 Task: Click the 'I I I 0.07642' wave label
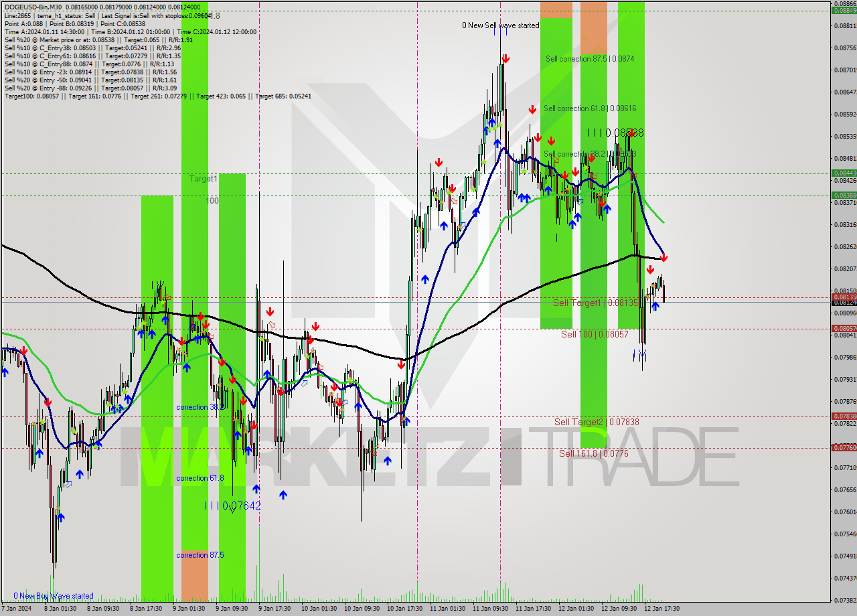pos(232,506)
